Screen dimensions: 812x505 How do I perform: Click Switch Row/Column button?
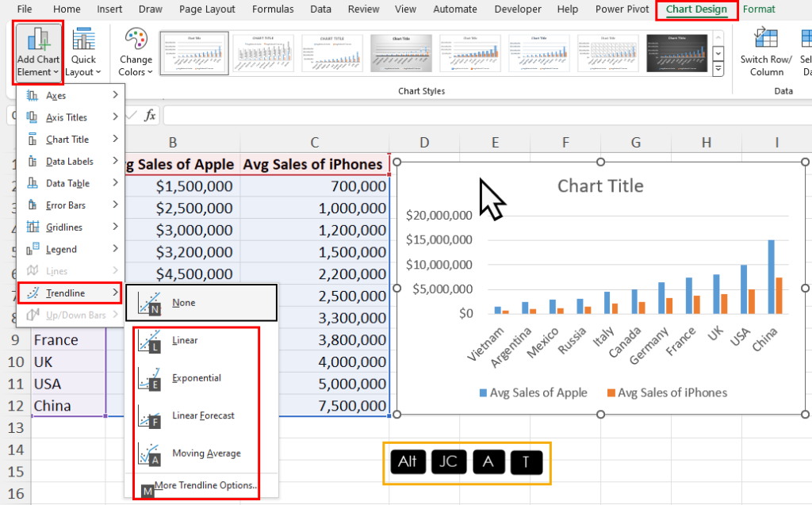pos(766,52)
